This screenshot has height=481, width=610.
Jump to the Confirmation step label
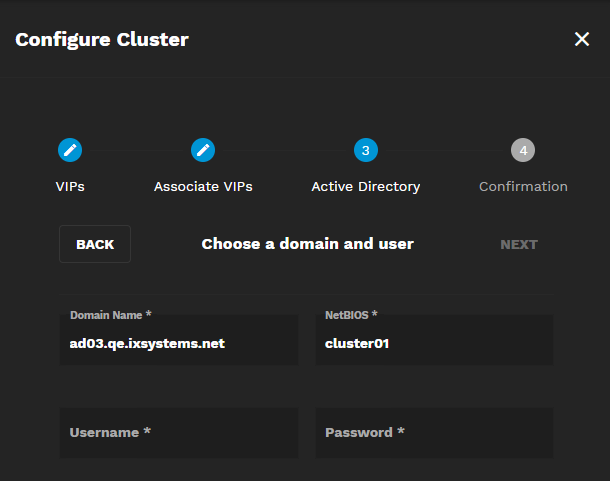[523, 186]
